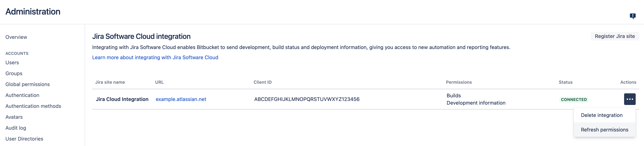Click the feedback speech bubble icon
The width and height of the screenshot is (644, 146).
pyautogui.click(x=632, y=16)
